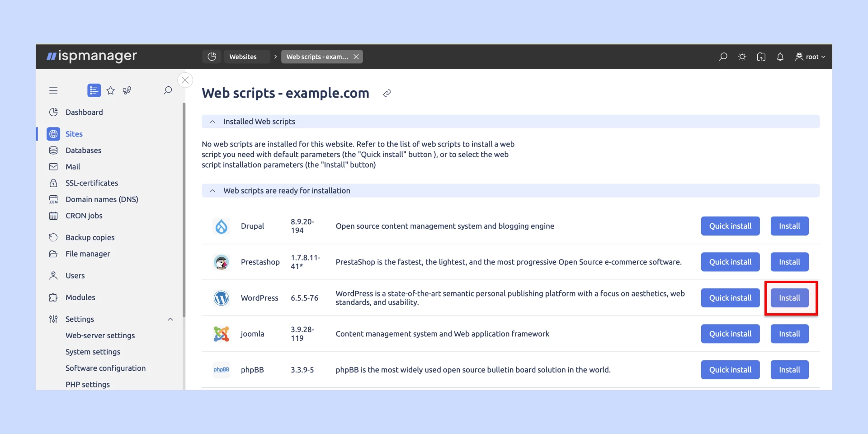This screenshot has width=868, height=434.
Task: Click the joomla logo icon
Action: [221, 334]
